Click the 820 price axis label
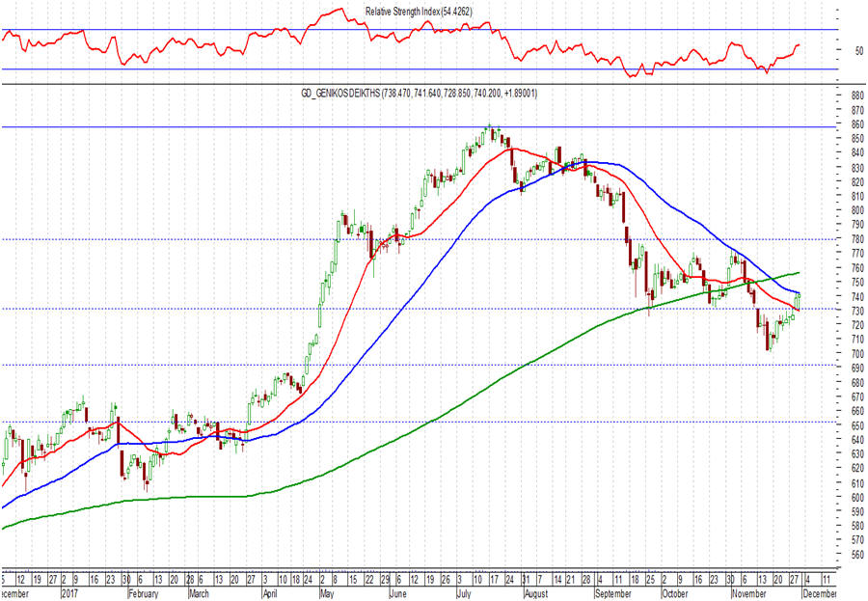Image resolution: width=868 pixels, height=601 pixels. [x=857, y=181]
